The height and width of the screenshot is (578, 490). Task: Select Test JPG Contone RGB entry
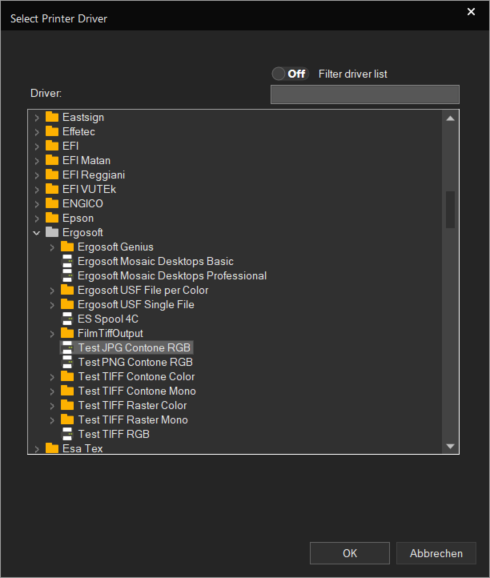coord(126,348)
